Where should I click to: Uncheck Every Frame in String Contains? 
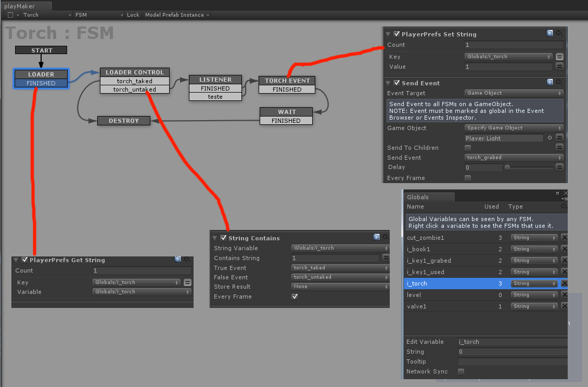click(295, 296)
